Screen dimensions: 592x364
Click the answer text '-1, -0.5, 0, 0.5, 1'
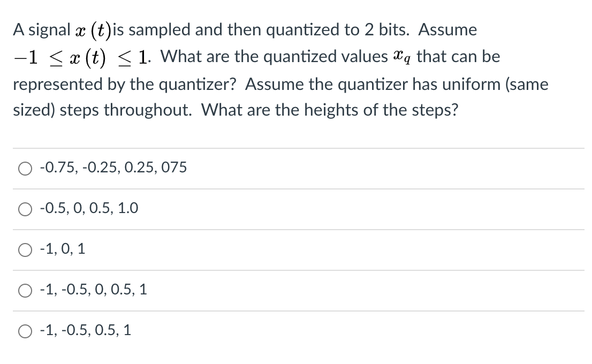(x=94, y=290)
